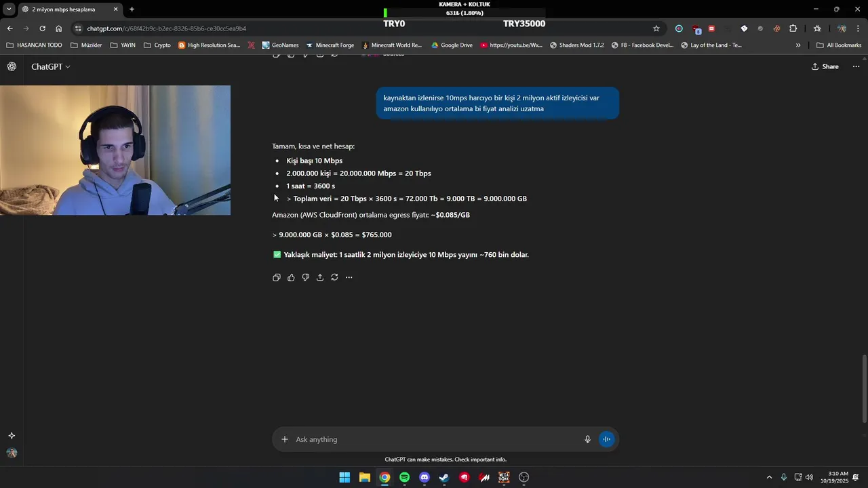The height and width of the screenshot is (488, 868).
Task: Click the address bar URL
Action: click(x=167, y=28)
